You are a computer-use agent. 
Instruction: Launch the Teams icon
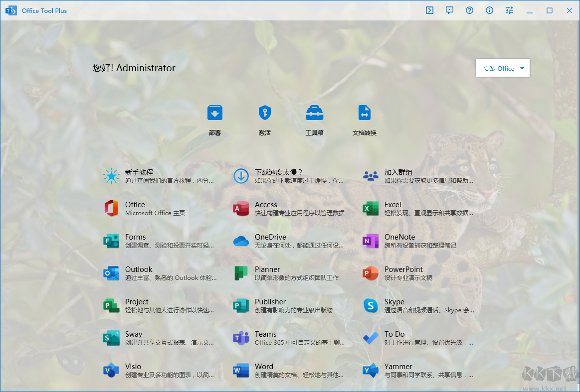(x=241, y=338)
